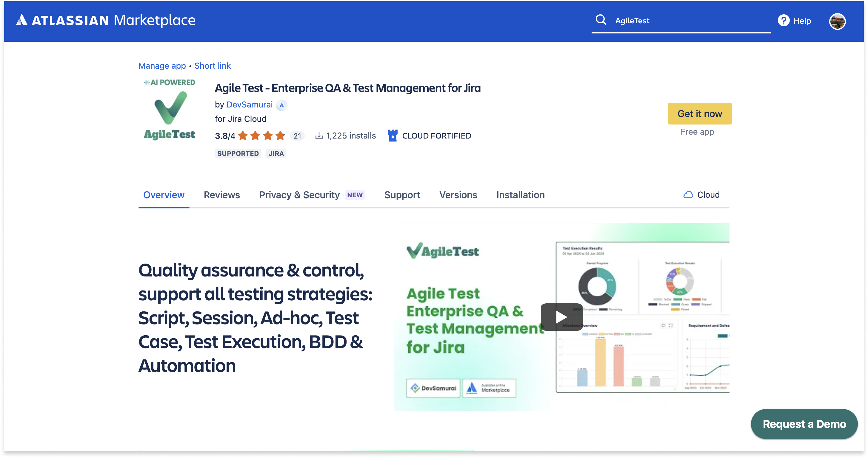
Task: Open the Privacy & Security tab
Action: (299, 195)
